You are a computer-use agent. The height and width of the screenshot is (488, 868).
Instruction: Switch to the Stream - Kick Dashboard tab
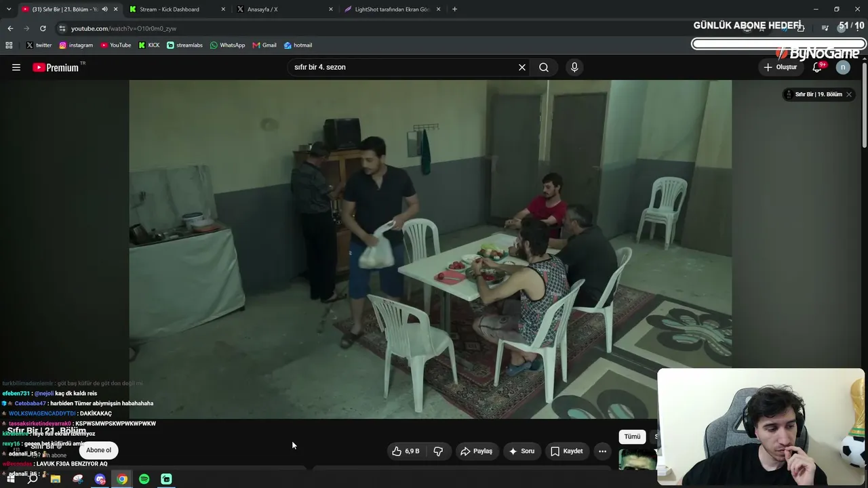pos(177,9)
